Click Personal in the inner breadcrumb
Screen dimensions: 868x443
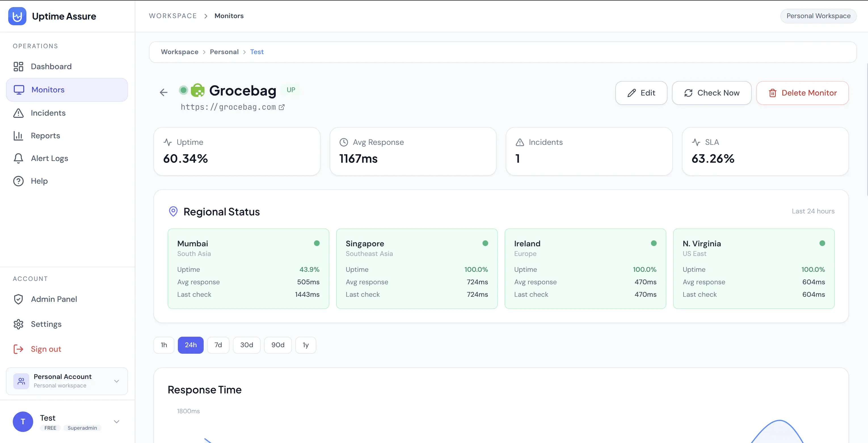224,52
